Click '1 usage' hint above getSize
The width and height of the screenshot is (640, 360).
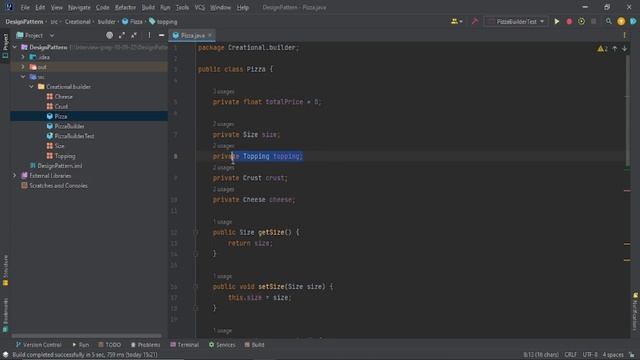pyautogui.click(x=222, y=222)
